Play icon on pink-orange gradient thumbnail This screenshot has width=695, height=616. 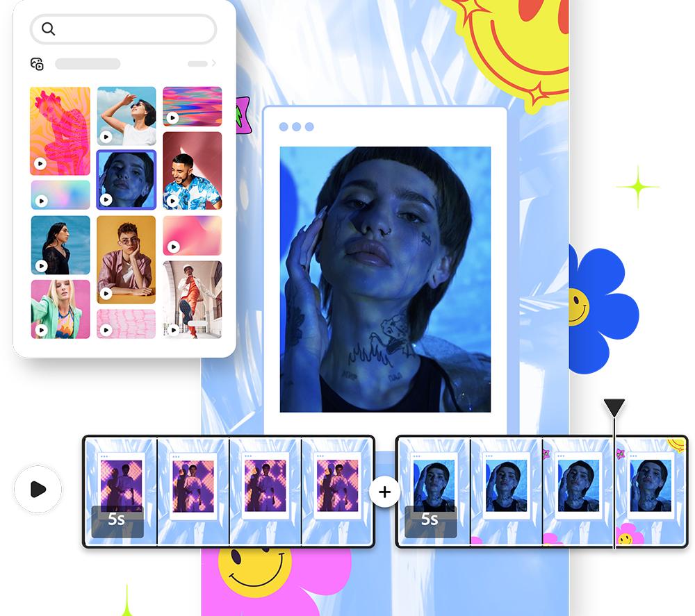click(173, 247)
